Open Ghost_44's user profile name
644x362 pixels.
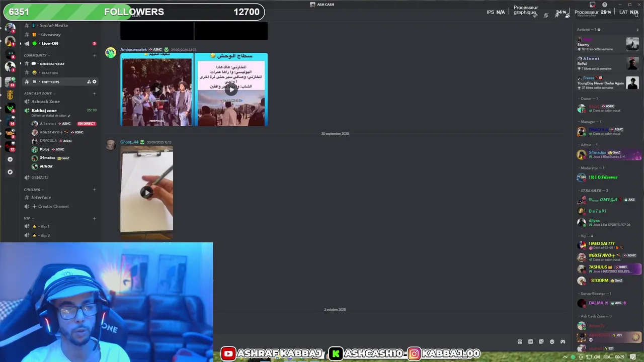click(129, 142)
